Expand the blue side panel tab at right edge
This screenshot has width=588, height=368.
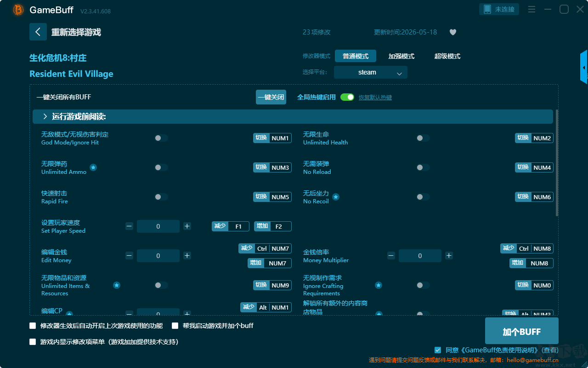[584, 67]
